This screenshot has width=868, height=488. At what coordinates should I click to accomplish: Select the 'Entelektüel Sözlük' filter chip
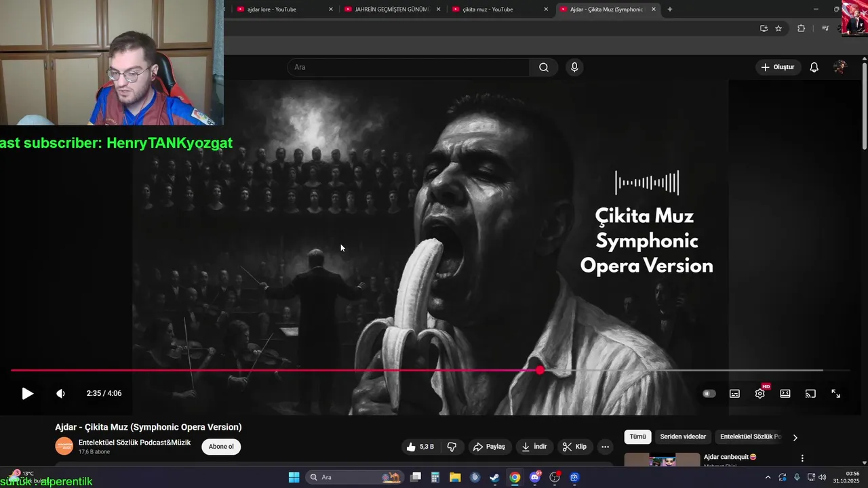click(751, 437)
